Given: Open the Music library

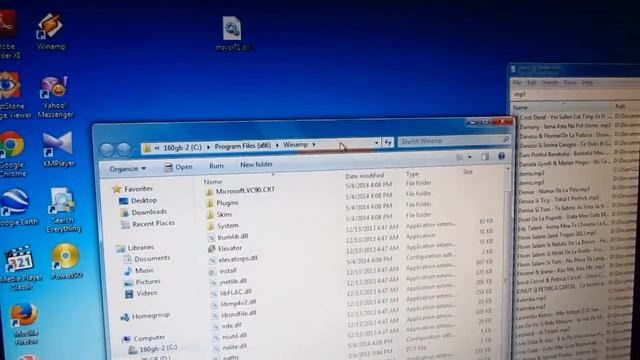Looking at the screenshot, I should click(x=139, y=271).
